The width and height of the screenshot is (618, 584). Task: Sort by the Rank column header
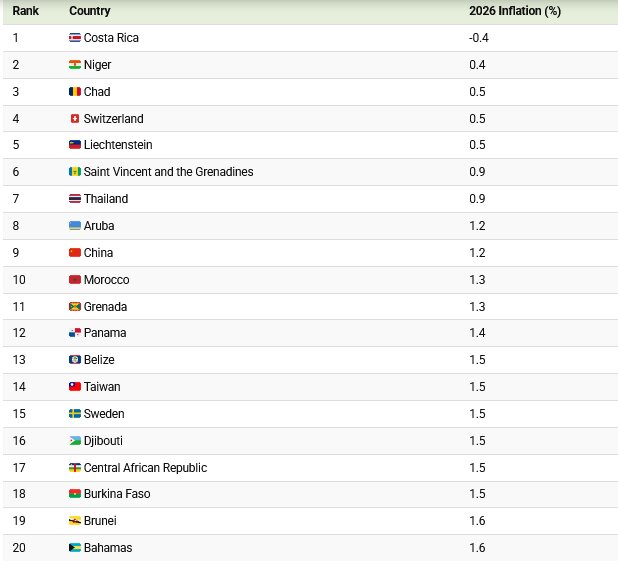26,11
